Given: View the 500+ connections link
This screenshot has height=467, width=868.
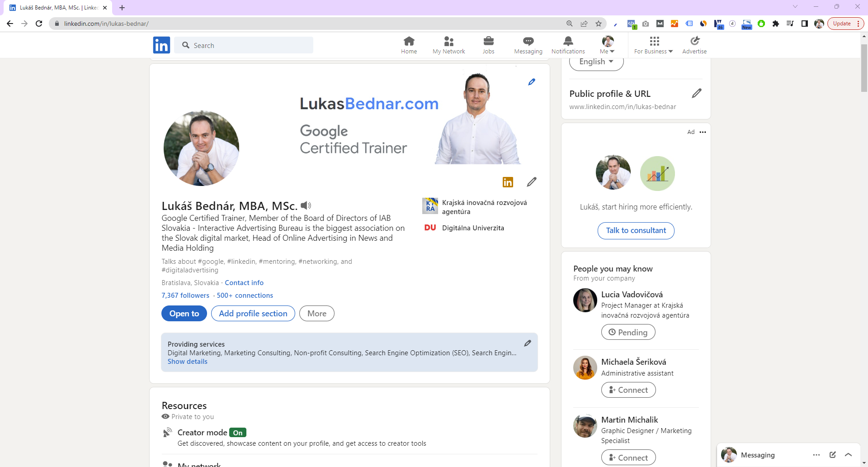Looking at the screenshot, I should [245, 295].
